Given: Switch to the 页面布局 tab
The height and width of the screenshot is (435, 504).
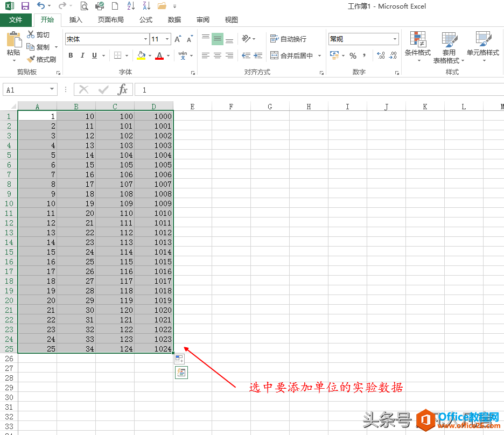Looking at the screenshot, I should (x=110, y=19).
